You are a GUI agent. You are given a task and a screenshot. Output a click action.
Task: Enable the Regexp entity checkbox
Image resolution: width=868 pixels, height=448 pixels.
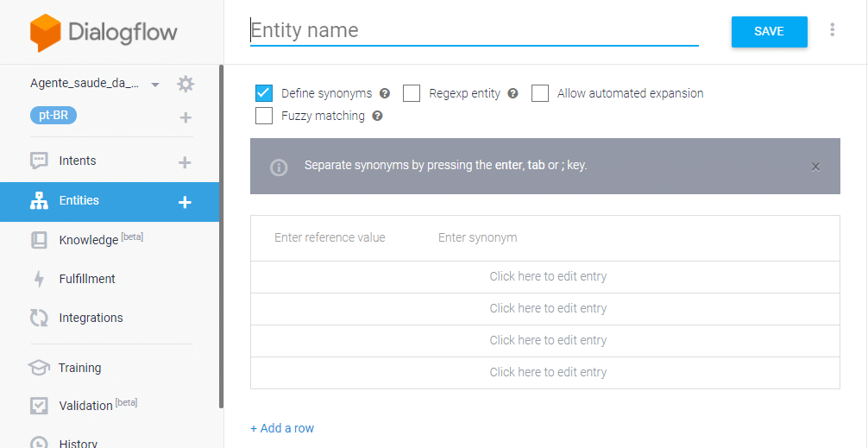412,93
